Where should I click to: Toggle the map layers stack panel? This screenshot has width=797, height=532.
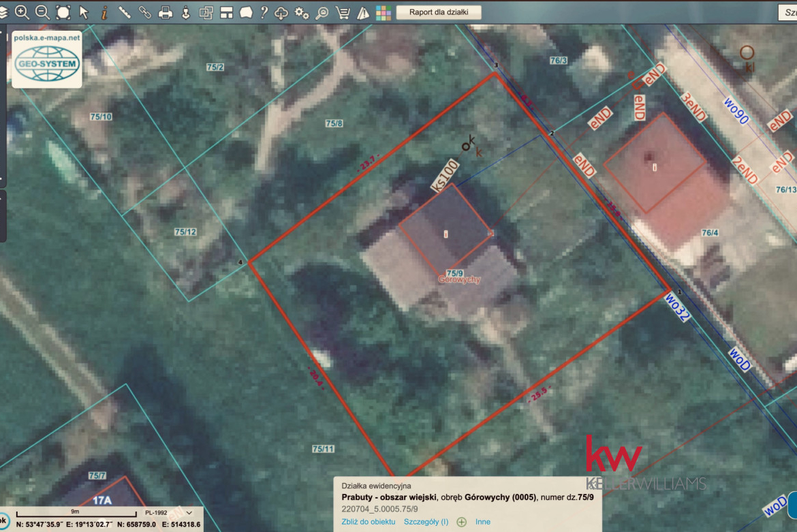[x=3, y=12]
